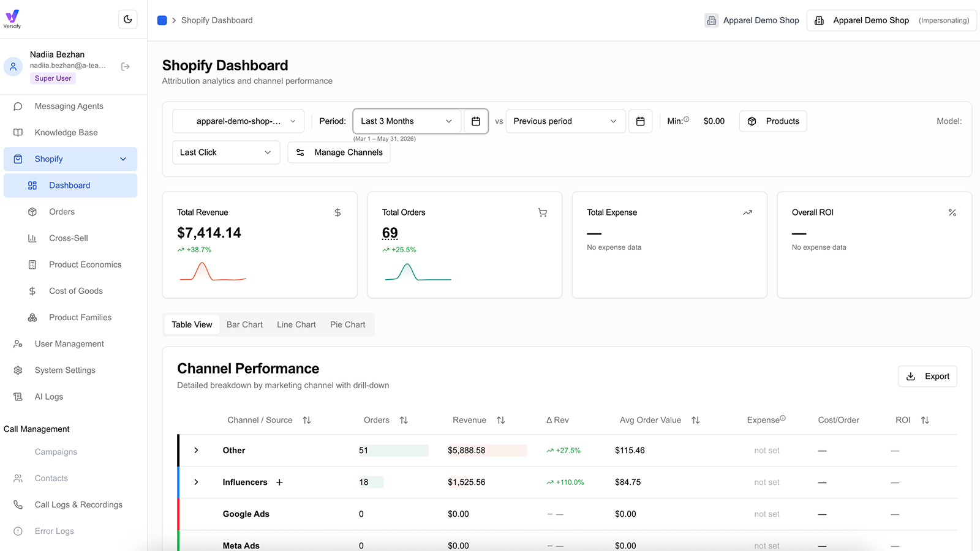Click the Export button
Screen dimensions: 980x551
coord(927,377)
